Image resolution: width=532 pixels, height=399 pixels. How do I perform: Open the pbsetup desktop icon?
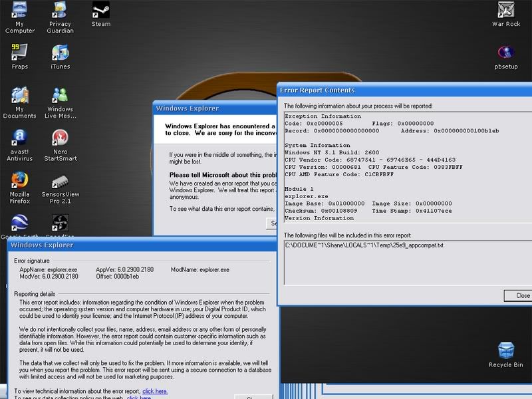pos(506,53)
